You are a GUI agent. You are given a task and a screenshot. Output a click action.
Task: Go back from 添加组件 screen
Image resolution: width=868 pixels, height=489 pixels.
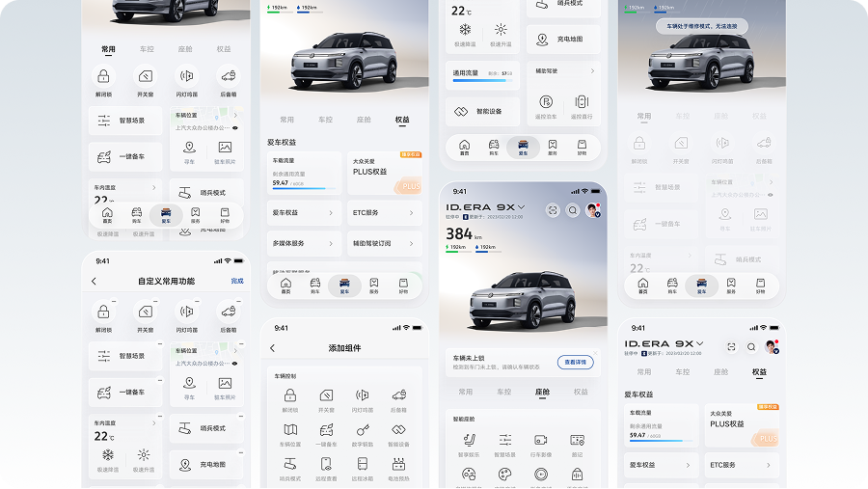273,348
